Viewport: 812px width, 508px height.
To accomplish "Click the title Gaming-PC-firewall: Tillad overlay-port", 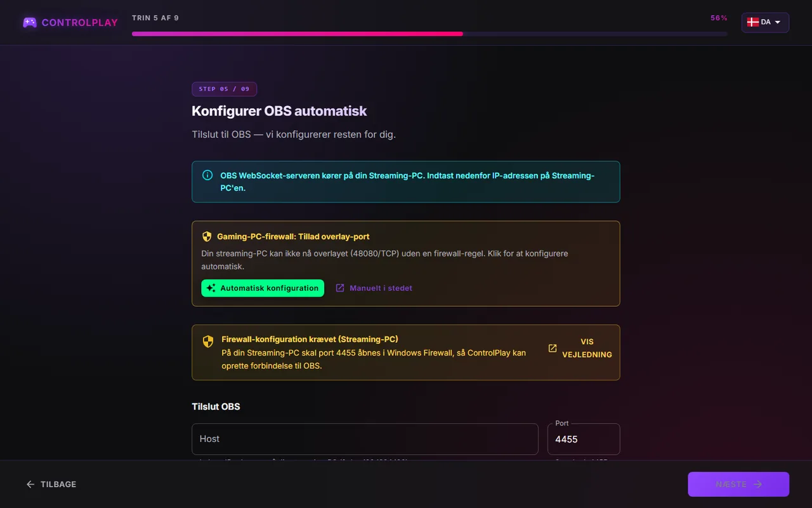I will pyautogui.click(x=293, y=236).
